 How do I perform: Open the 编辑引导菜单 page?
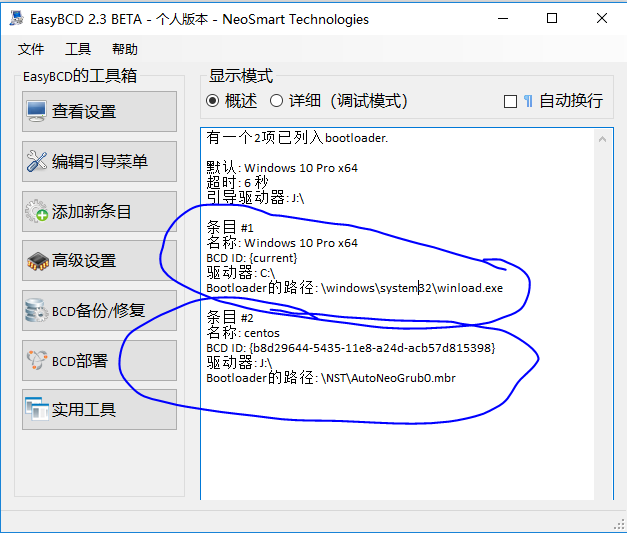click(99, 162)
